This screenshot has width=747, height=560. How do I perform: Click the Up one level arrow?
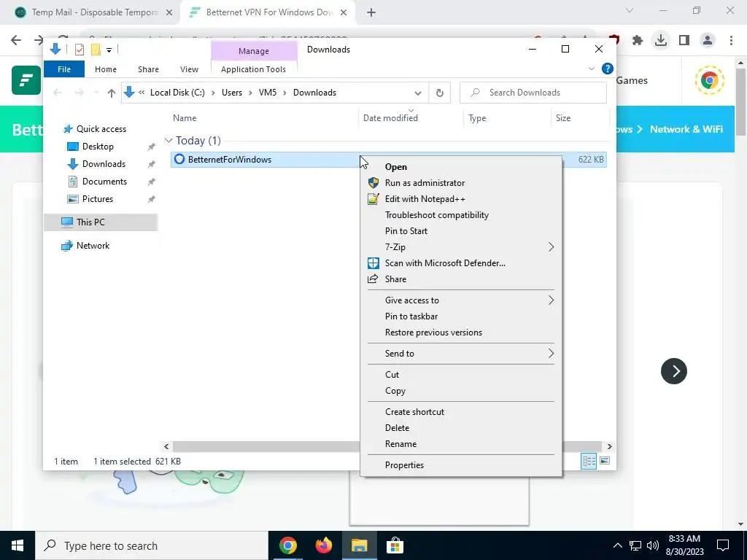pyautogui.click(x=112, y=93)
